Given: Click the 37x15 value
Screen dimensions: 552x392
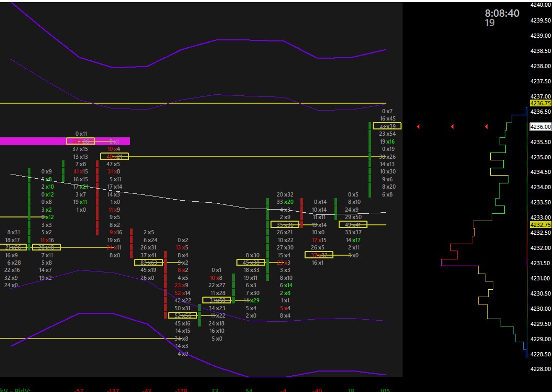Looking at the screenshot, I should coord(80,149).
